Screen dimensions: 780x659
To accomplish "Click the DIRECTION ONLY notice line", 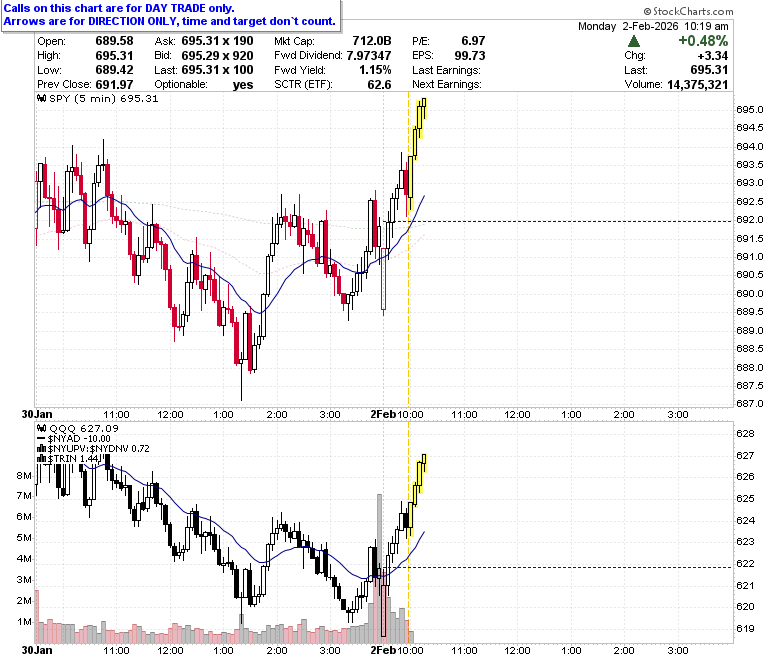I will 170,21.
